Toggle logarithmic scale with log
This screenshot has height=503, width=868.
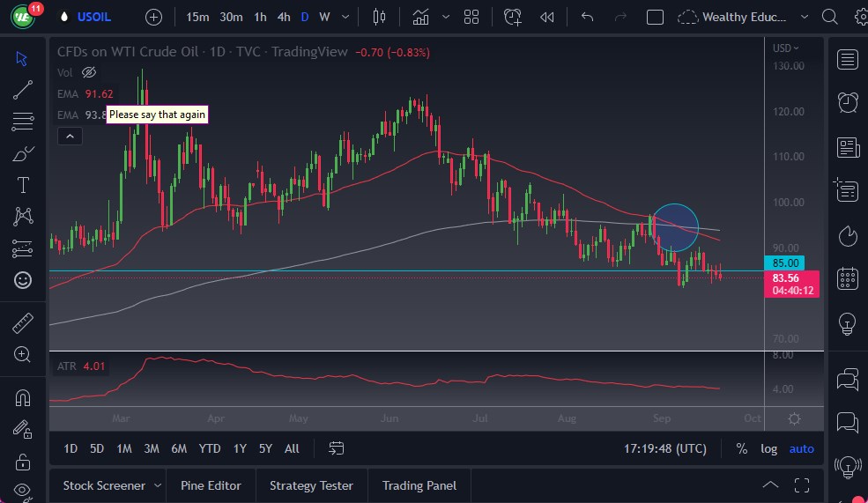click(769, 448)
